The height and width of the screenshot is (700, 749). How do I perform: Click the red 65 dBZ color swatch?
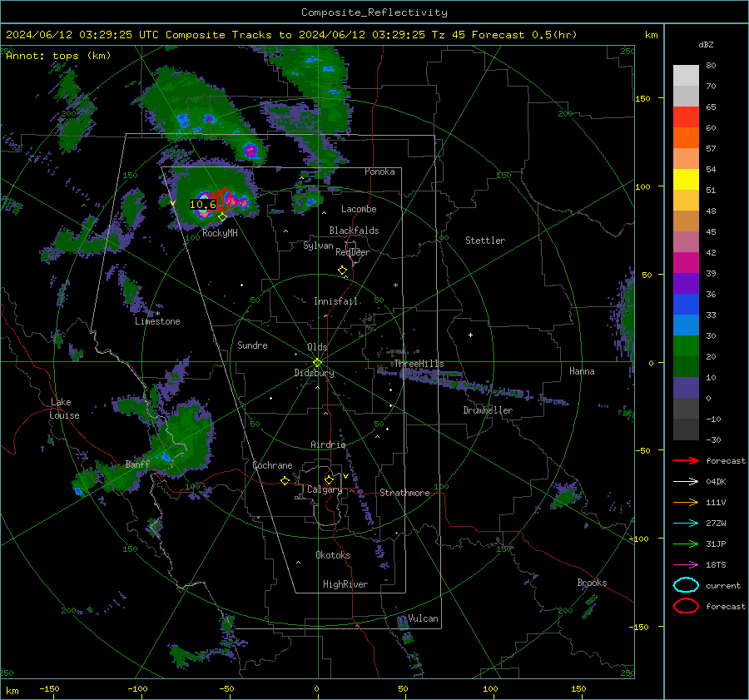(686, 117)
